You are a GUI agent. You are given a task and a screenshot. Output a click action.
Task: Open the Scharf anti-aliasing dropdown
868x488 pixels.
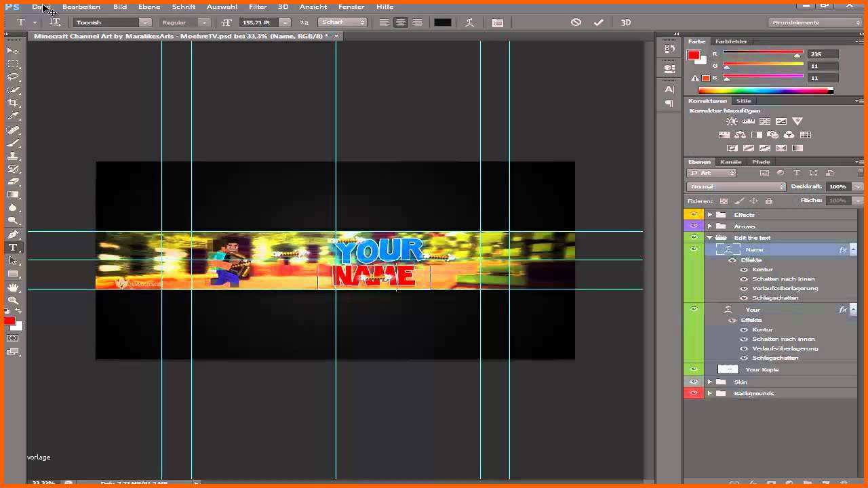pyautogui.click(x=343, y=22)
